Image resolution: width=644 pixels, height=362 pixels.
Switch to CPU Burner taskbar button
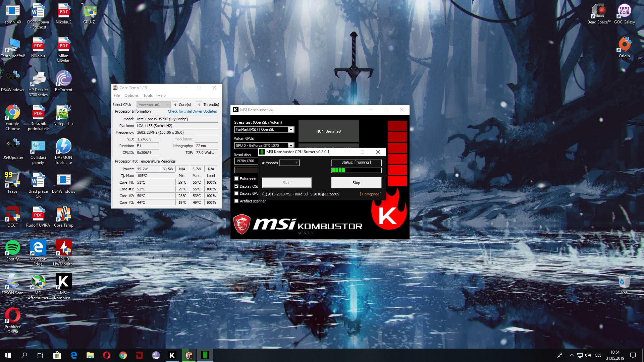205,355
